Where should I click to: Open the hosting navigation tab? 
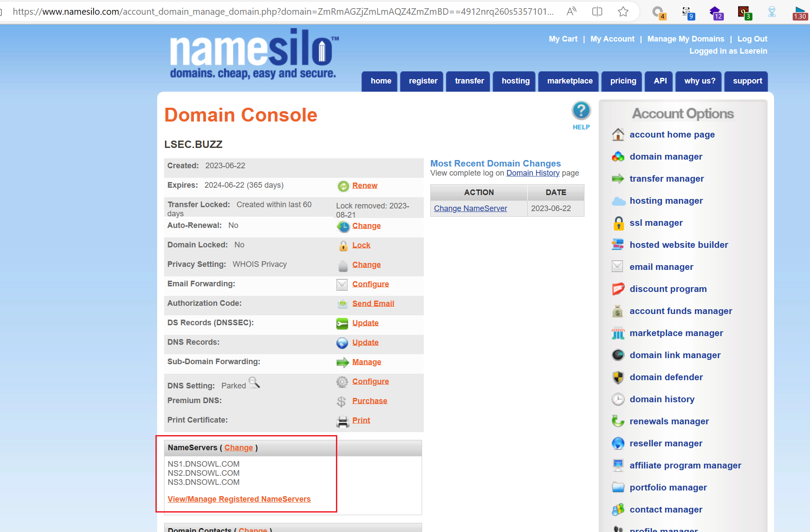tap(515, 81)
